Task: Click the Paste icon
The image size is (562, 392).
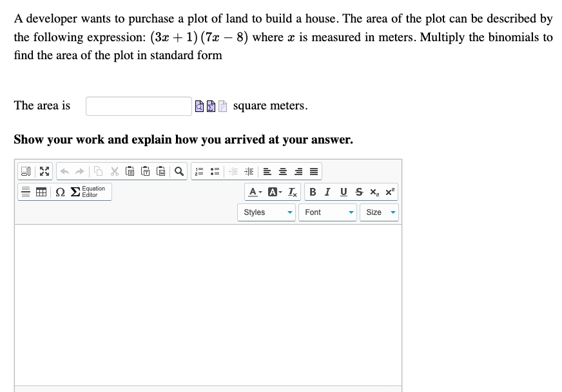Action: tap(130, 171)
